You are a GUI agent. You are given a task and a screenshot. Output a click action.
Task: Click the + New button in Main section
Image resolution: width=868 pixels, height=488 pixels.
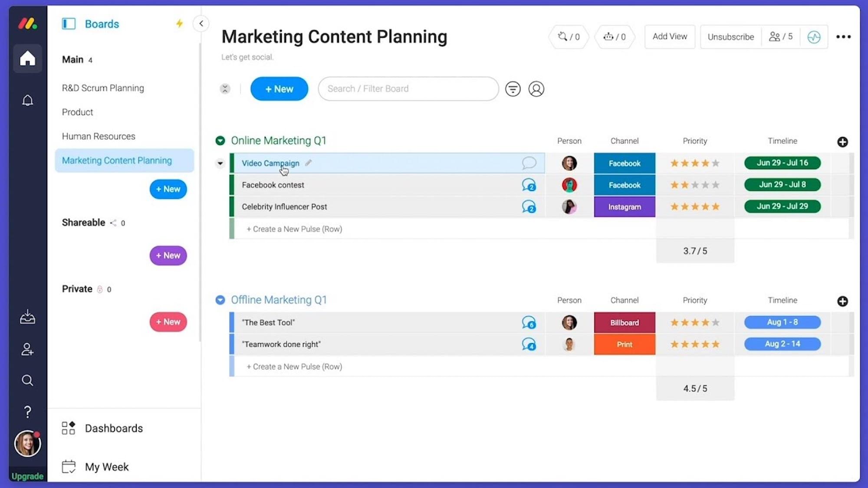tap(168, 189)
